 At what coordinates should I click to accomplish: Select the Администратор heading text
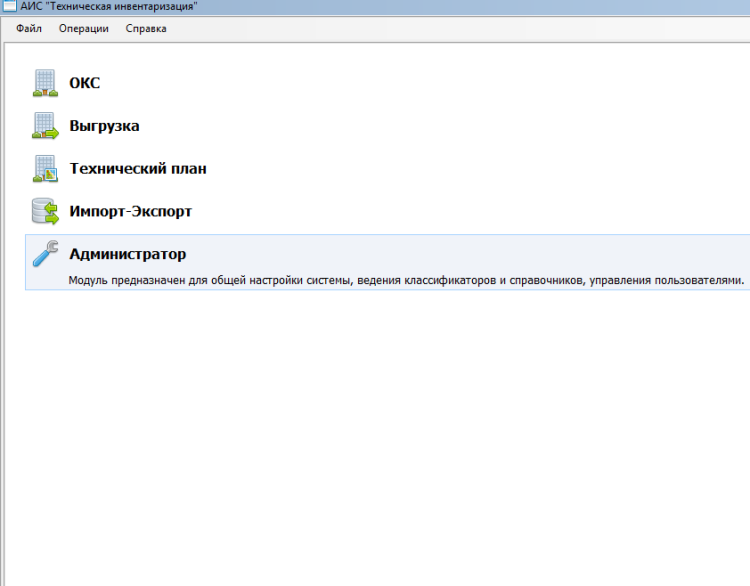coord(127,254)
